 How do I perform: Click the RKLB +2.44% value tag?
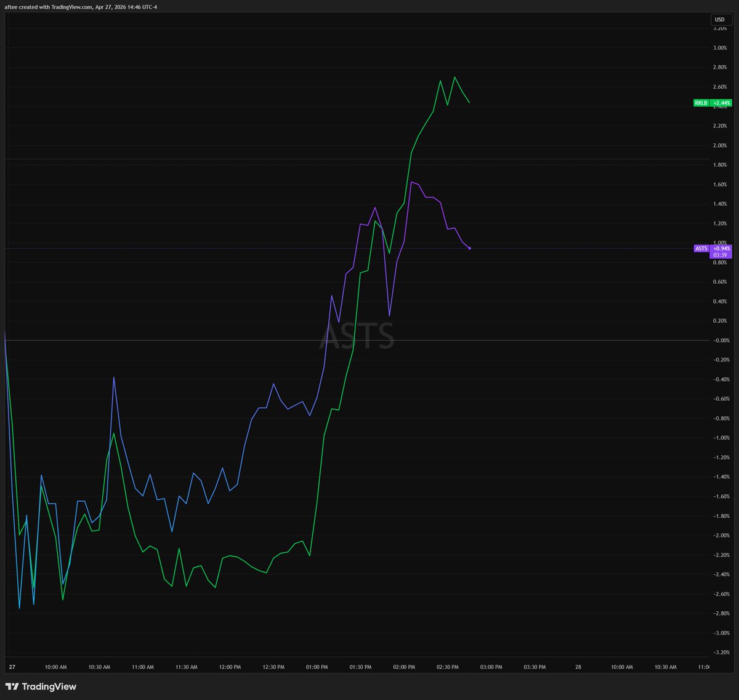[x=722, y=103]
